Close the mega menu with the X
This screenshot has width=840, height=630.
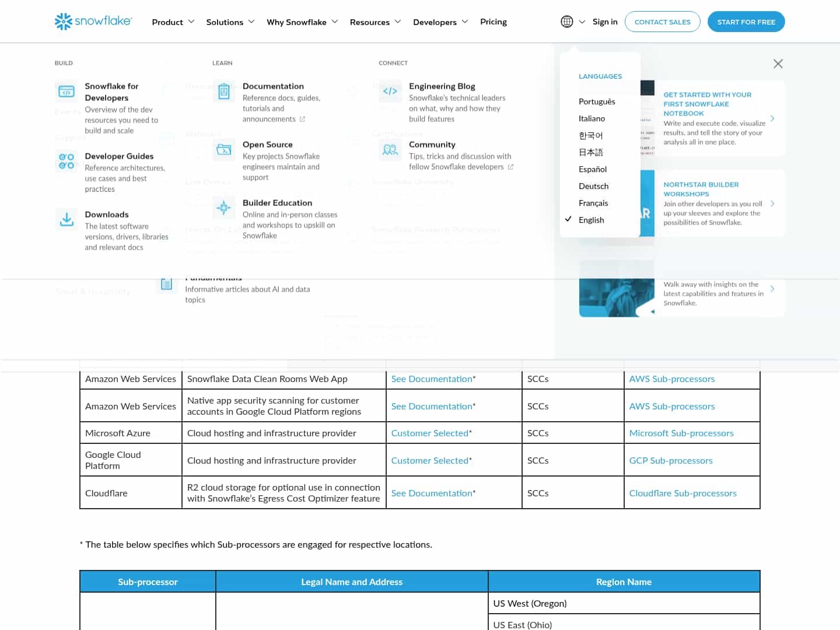[x=778, y=64]
